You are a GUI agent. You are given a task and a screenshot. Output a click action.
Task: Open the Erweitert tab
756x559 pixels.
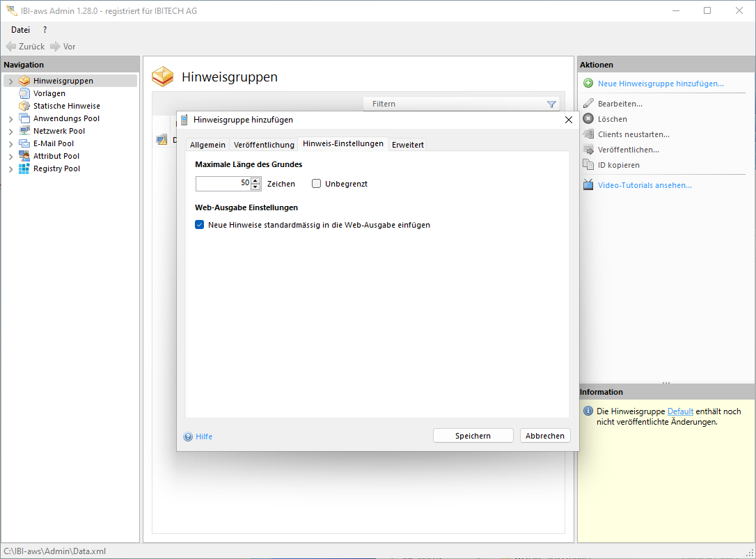point(407,145)
